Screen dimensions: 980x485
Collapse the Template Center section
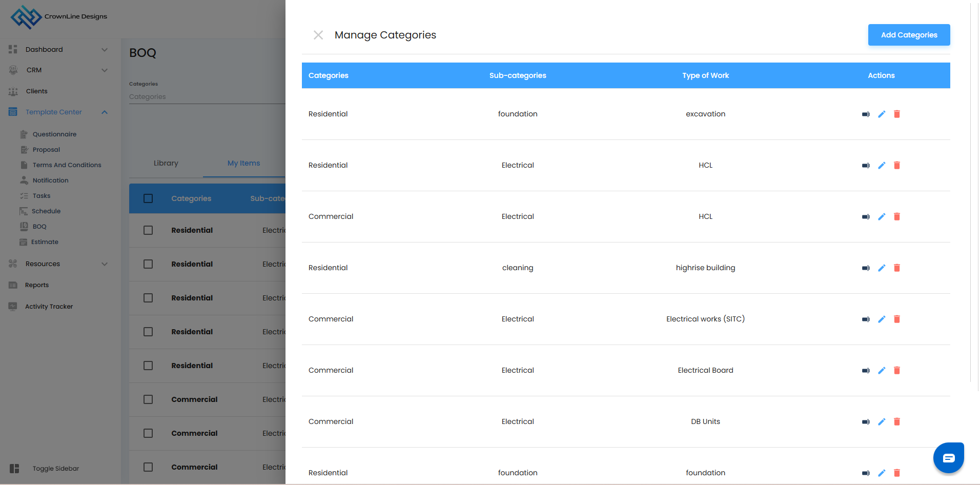105,112
